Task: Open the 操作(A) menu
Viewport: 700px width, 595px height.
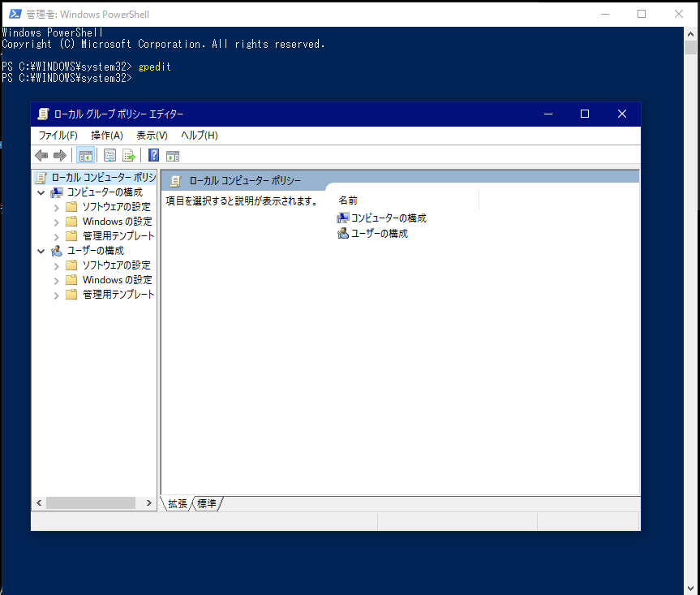Action: [107, 136]
